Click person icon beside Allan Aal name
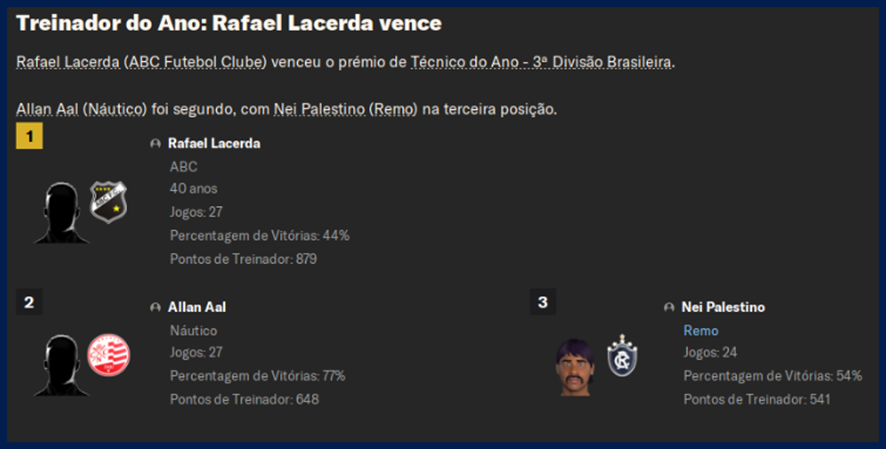The image size is (886, 449). (155, 307)
